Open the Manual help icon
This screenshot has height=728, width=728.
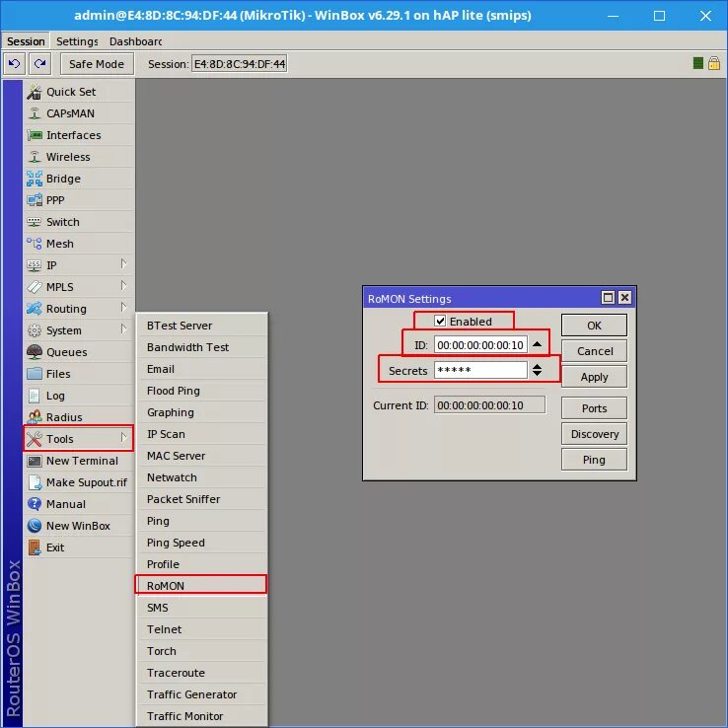[x=35, y=504]
